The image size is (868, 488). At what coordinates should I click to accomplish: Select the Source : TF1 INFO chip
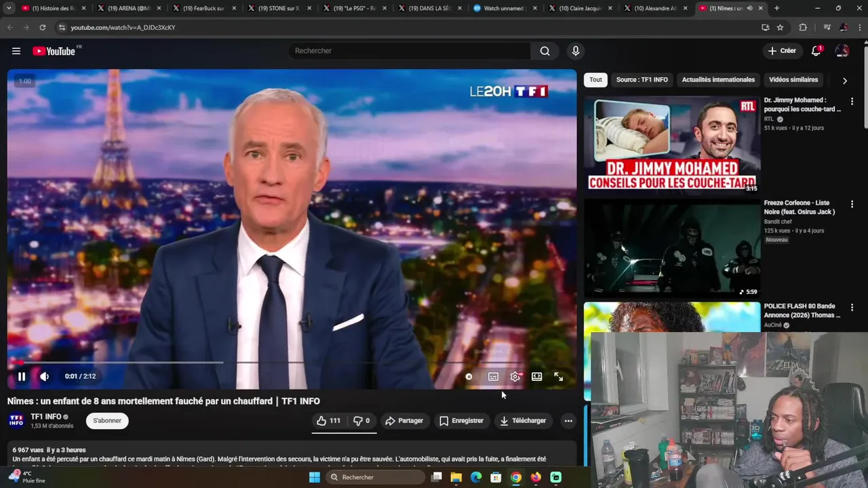pyautogui.click(x=642, y=80)
